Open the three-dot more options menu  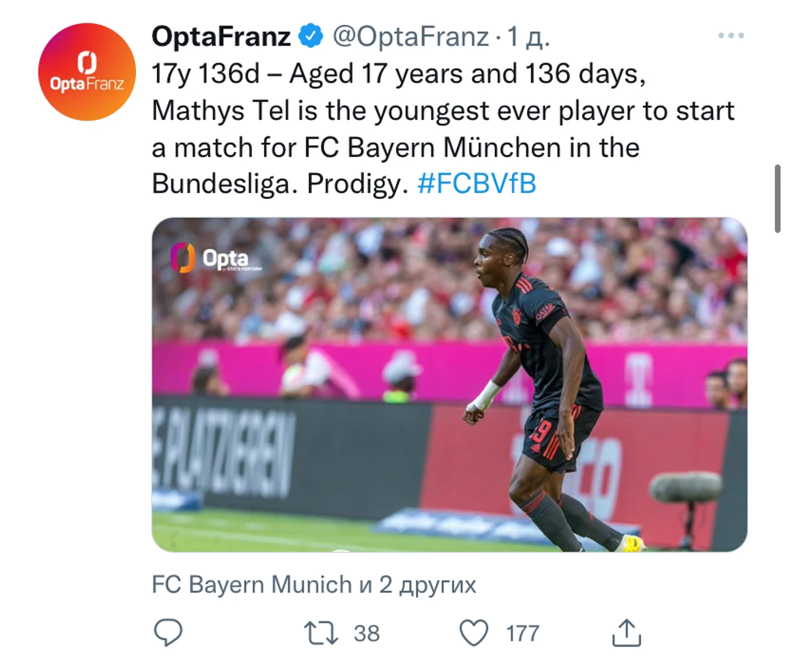[x=731, y=36]
